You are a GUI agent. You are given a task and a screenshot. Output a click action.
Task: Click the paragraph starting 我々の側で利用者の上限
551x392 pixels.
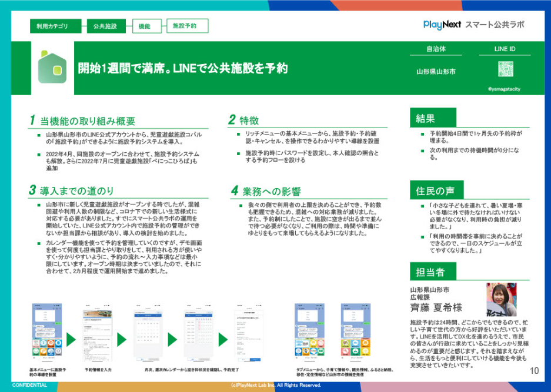pyautogui.click(x=315, y=219)
